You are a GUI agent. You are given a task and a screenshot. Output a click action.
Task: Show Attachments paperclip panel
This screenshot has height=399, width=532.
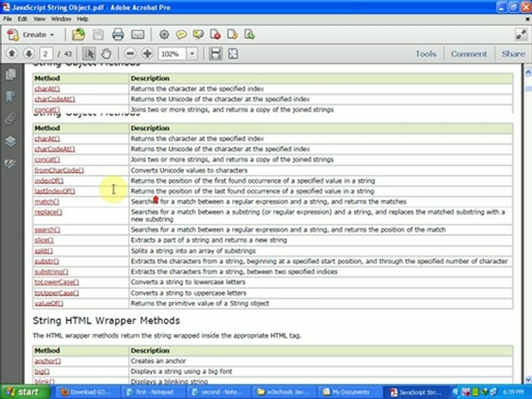click(11, 119)
